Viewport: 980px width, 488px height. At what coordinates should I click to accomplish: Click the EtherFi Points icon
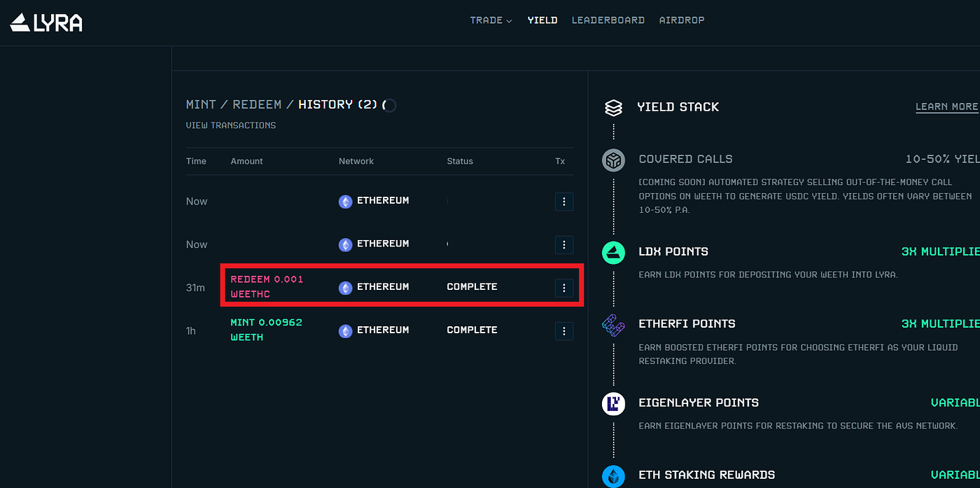[x=613, y=326]
